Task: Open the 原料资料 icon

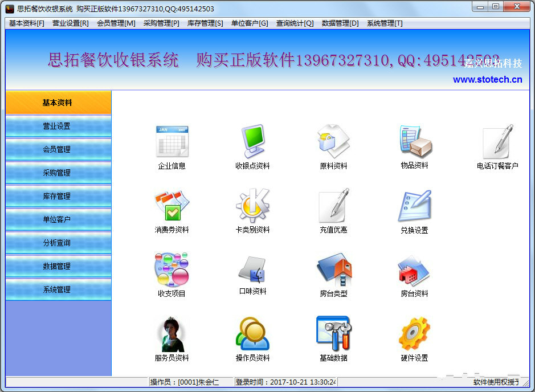Action: pyautogui.click(x=333, y=141)
